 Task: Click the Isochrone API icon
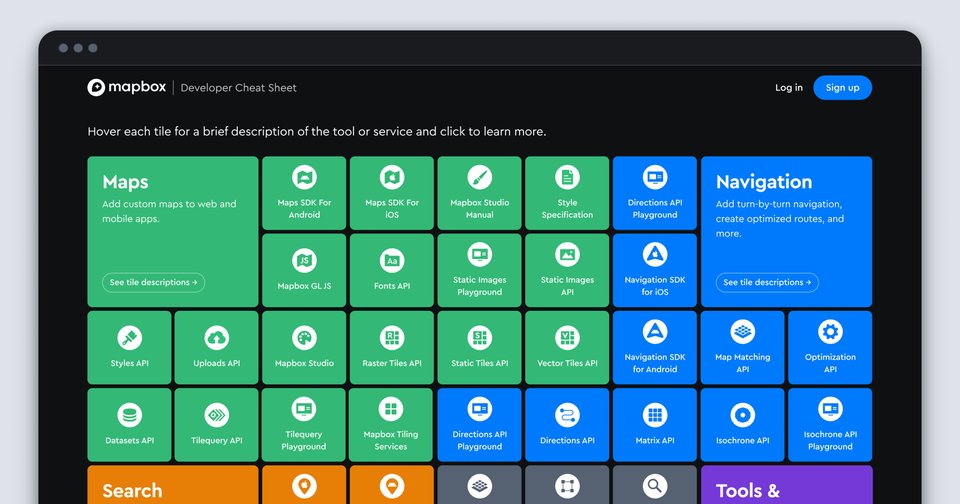pyautogui.click(x=742, y=414)
